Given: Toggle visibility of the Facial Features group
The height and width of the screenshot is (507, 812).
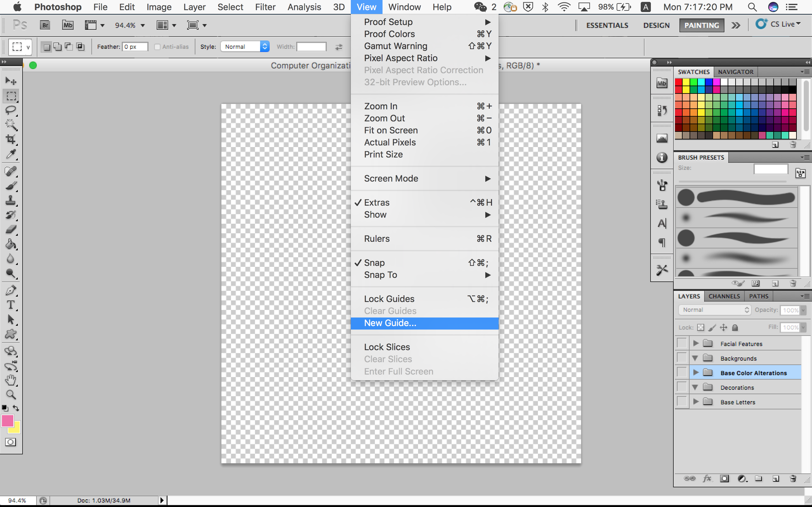Looking at the screenshot, I should point(682,343).
